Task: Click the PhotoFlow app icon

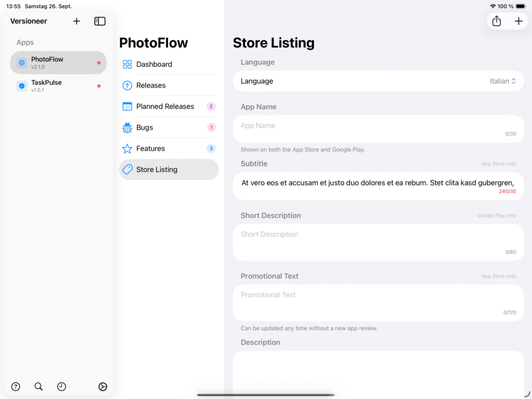Action: tap(22, 63)
